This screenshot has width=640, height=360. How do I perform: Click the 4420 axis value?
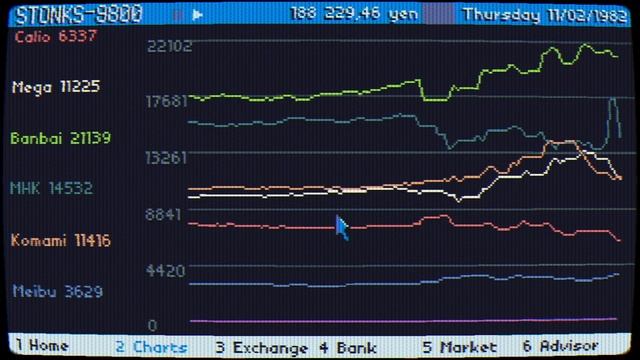[x=166, y=270]
